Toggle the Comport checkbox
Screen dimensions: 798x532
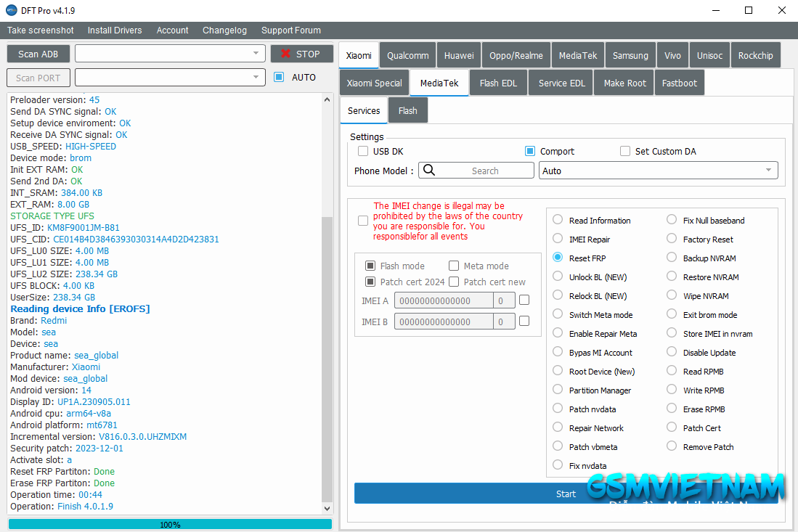530,151
